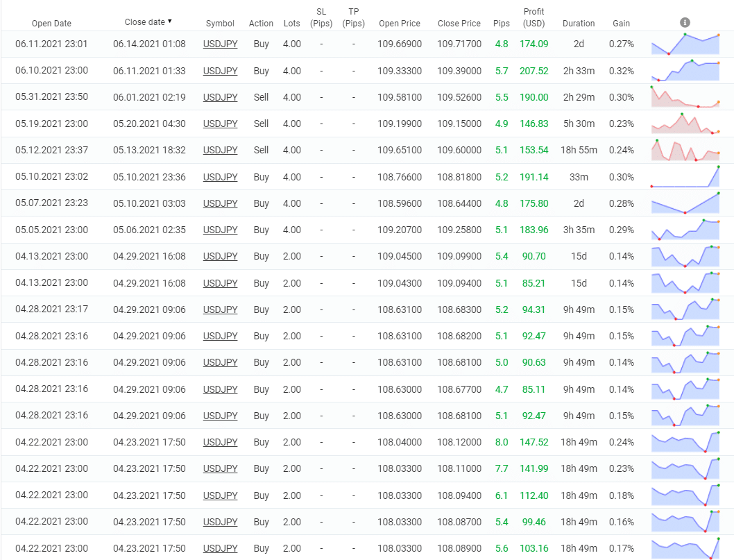Click mini chart for the 33m duration trade
The width and height of the screenshot is (734, 560).
coord(685,177)
